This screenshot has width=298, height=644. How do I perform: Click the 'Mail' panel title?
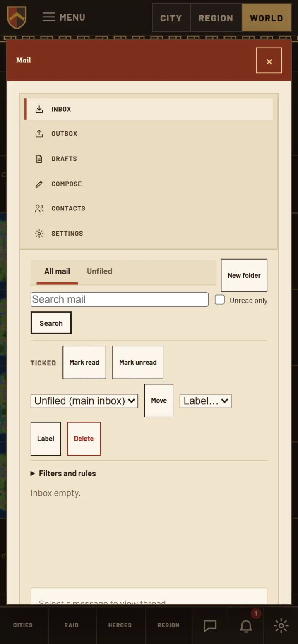[x=24, y=60]
